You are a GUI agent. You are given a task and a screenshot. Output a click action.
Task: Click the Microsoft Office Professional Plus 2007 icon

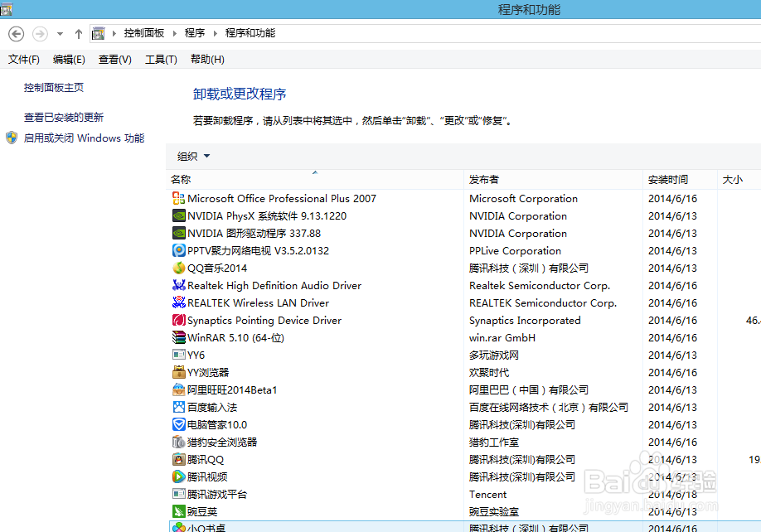click(178, 198)
